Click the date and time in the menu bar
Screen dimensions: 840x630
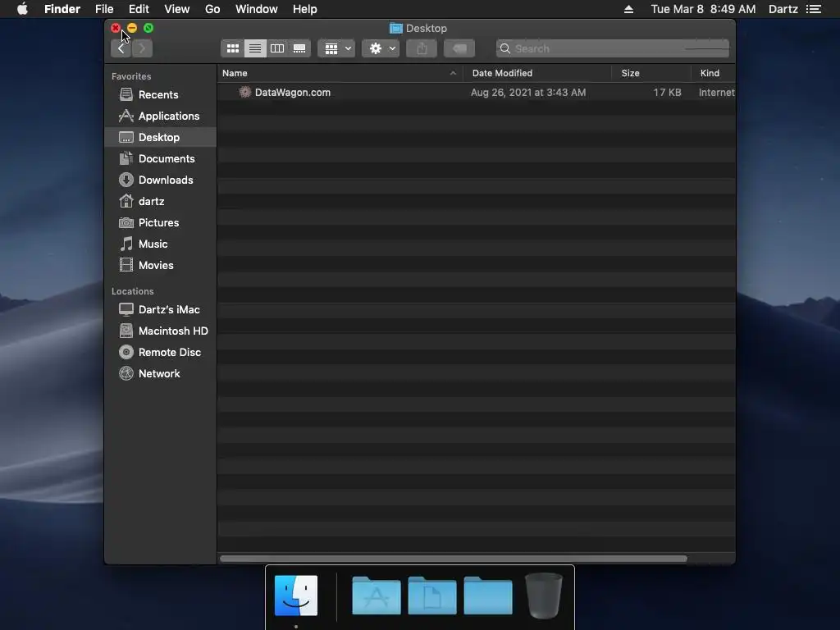pyautogui.click(x=703, y=9)
